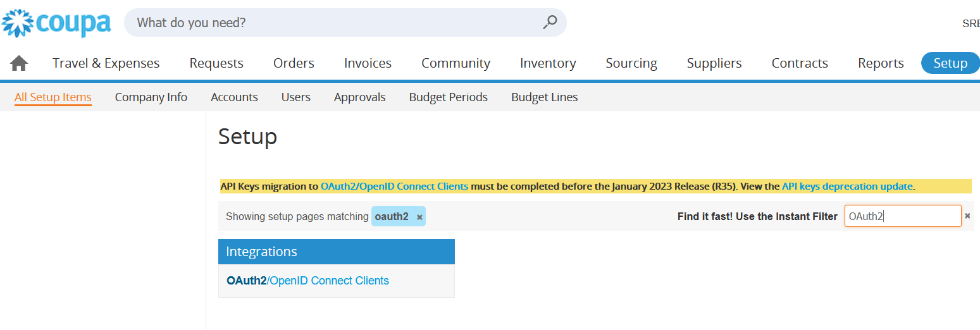The width and height of the screenshot is (980, 330).
Task: Go to the Orders tab
Action: pyautogui.click(x=294, y=63)
